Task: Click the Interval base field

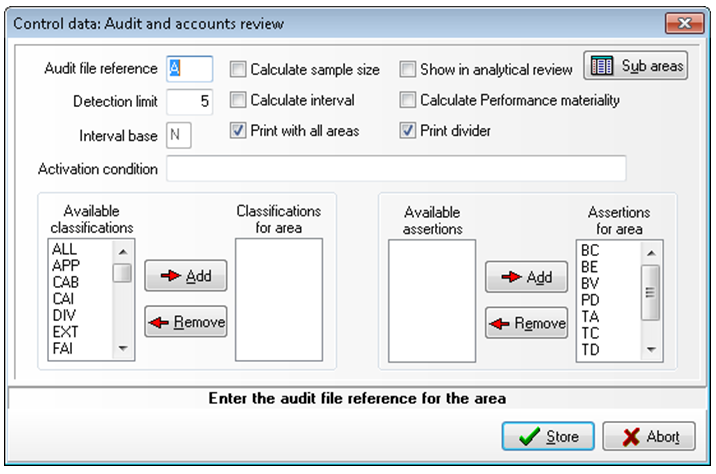Action: [179, 135]
